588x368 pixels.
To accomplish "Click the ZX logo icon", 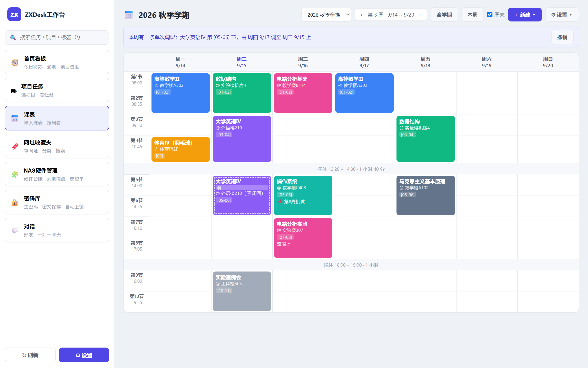I will [14, 15].
